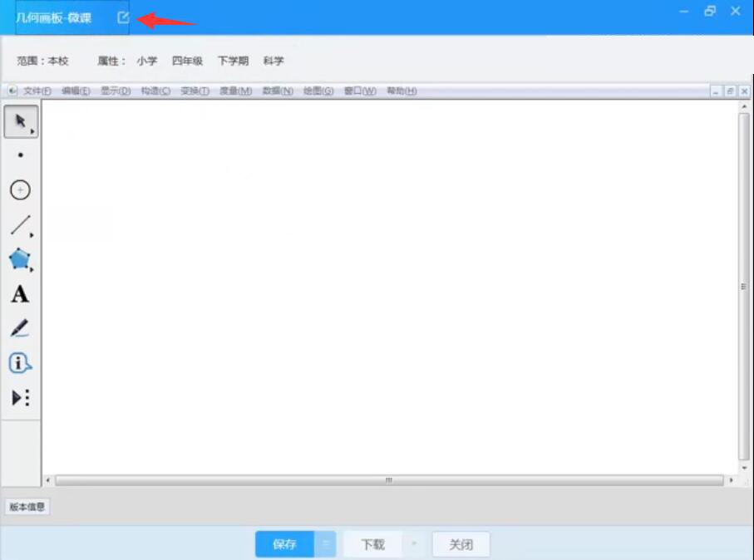Select the Polygon tool

coord(21,258)
